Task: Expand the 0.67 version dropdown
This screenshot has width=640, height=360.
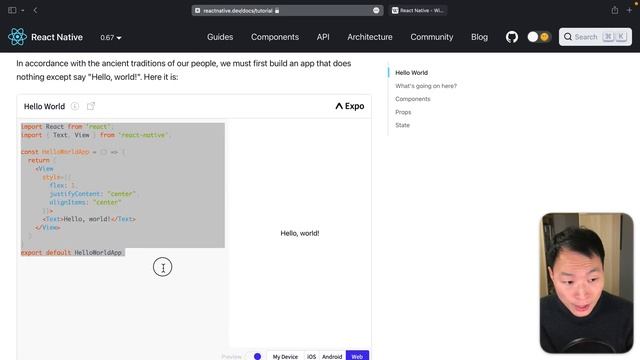Action: coord(111,38)
